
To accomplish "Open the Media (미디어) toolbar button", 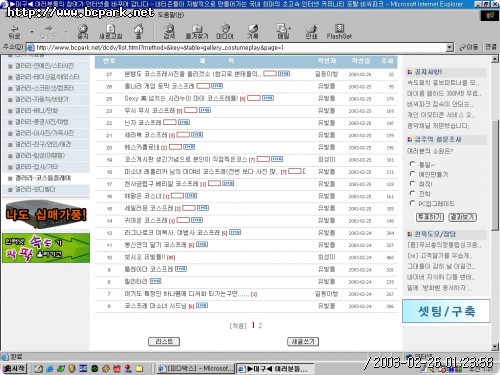I will coord(225,32).
